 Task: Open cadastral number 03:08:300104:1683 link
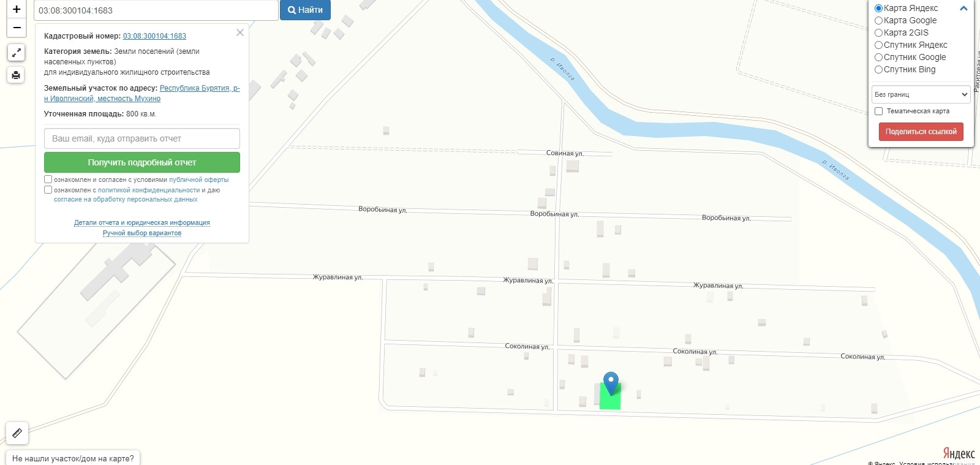pyautogui.click(x=154, y=36)
